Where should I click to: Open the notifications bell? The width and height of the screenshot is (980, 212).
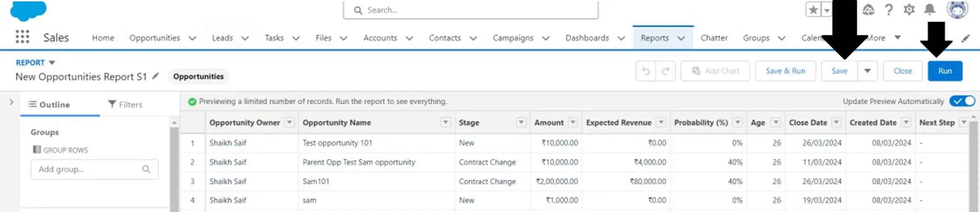click(x=930, y=9)
